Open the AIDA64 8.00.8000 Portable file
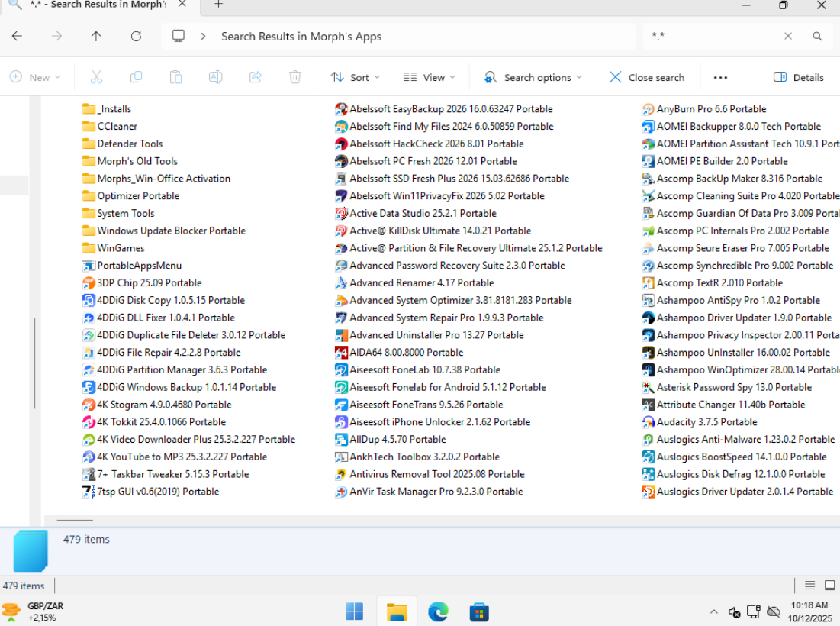 (x=406, y=353)
